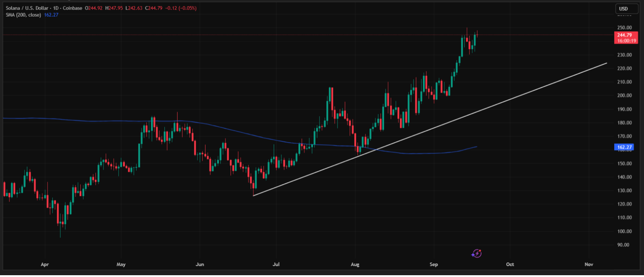
Task: Click the Nov label on the time axis
Action: [x=589, y=264]
